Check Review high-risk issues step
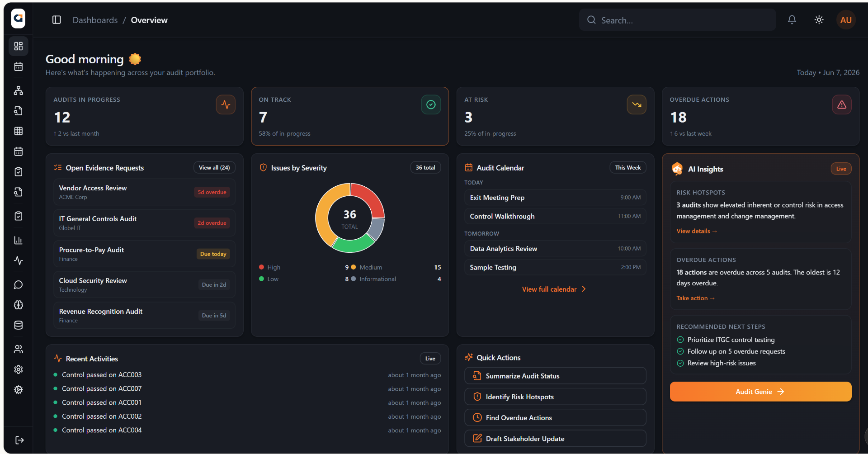Screen dimensions: 868x454 pos(680,363)
